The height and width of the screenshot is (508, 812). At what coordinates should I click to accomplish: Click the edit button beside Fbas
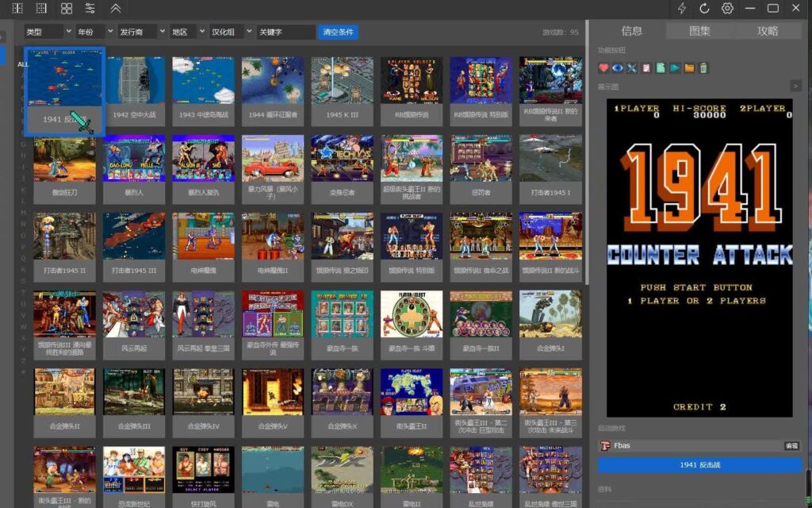[x=792, y=446]
